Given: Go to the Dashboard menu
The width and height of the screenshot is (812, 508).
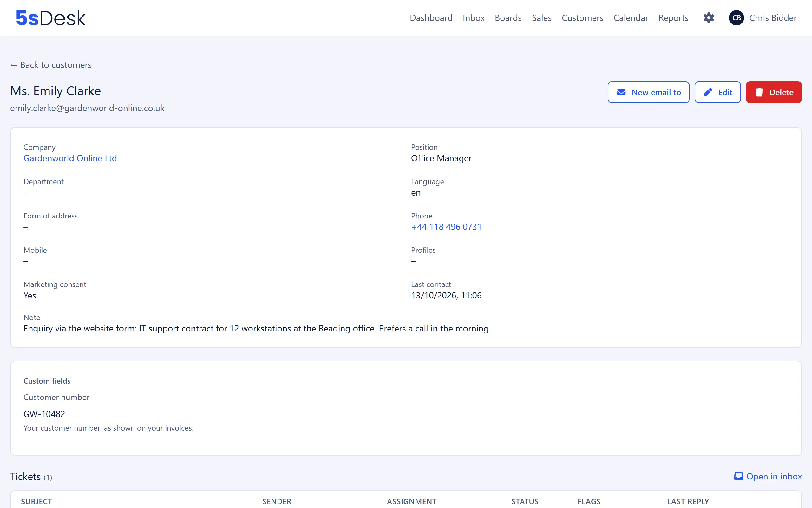Looking at the screenshot, I should pos(431,18).
